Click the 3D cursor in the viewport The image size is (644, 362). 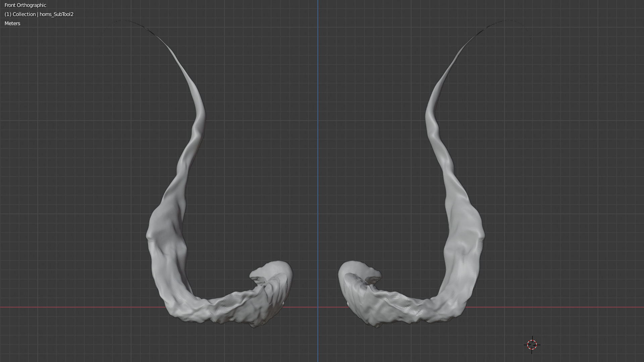[532, 345]
